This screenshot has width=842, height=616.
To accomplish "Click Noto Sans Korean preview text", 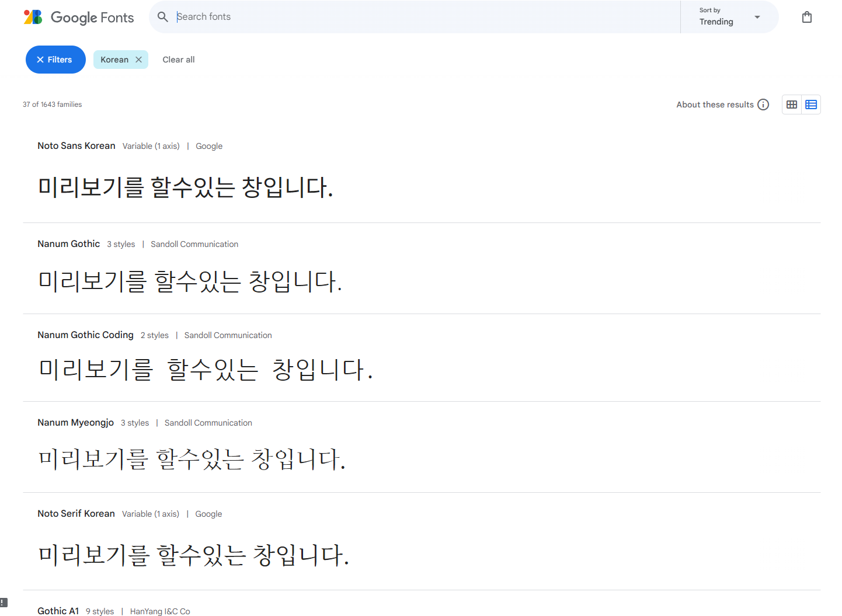I will (x=186, y=187).
